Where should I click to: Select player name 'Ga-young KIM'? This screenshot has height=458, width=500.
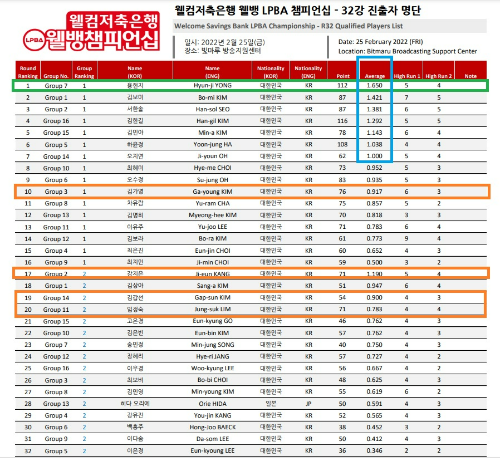tap(212, 192)
